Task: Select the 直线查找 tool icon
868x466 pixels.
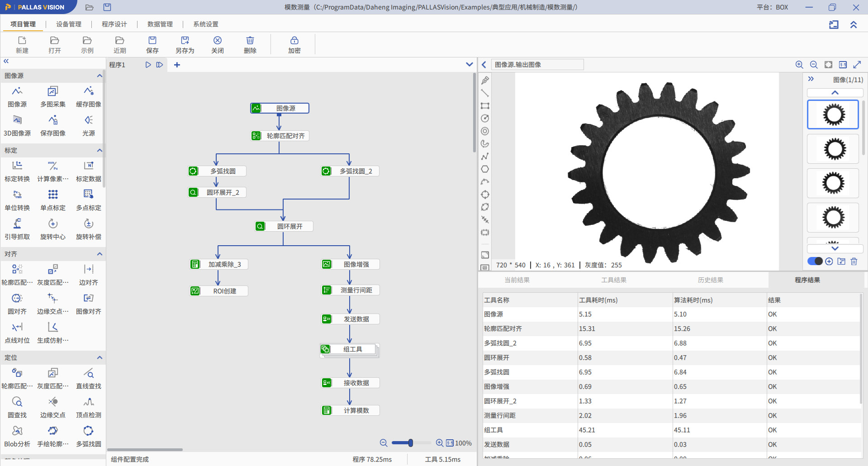Action: [89, 373]
